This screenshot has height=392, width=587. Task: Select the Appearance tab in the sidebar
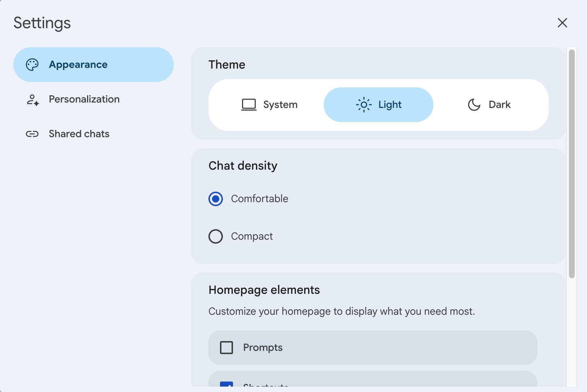click(78, 64)
